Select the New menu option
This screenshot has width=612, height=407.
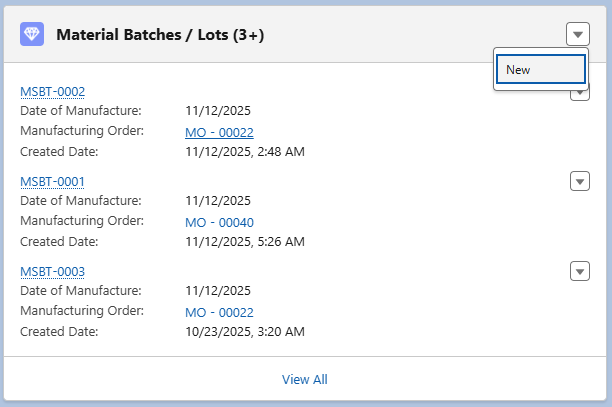point(539,69)
